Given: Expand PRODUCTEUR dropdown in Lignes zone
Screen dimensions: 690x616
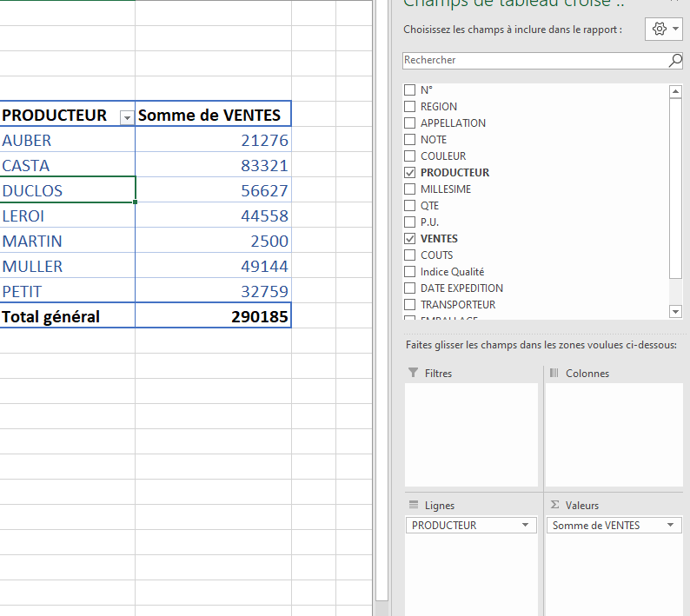Looking at the screenshot, I should click(525, 526).
